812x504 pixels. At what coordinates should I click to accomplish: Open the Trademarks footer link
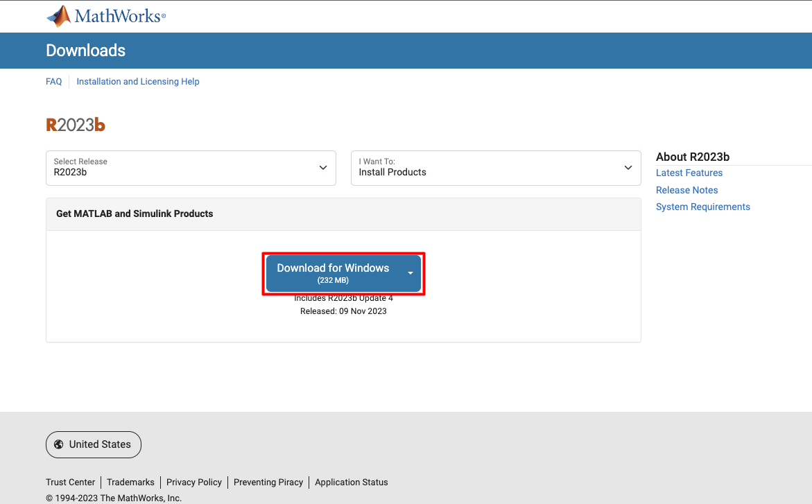[x=130, y=483]
